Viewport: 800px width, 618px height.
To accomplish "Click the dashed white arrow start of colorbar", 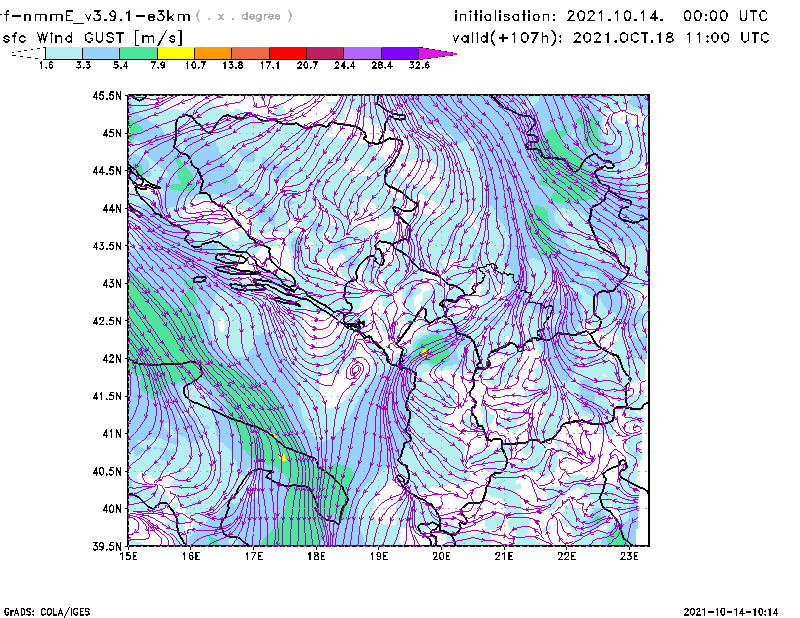I will pyautogui.click(x=28, y=53).
